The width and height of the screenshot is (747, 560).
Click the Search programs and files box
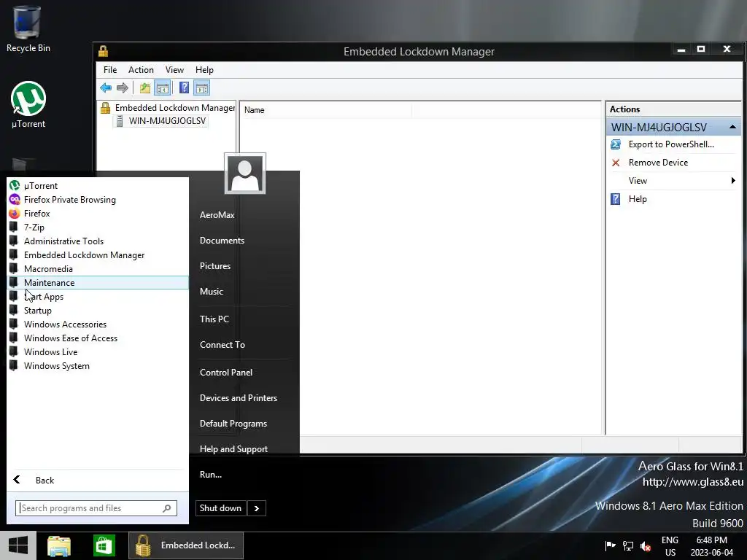96,508
